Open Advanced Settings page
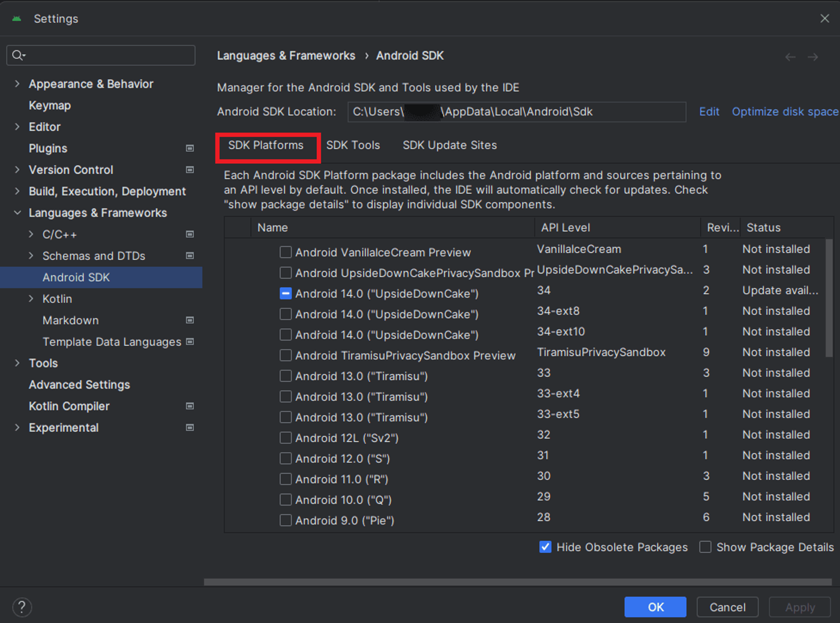Image resolution: width=840 pixels, height=623 pixels. (79, 384)
